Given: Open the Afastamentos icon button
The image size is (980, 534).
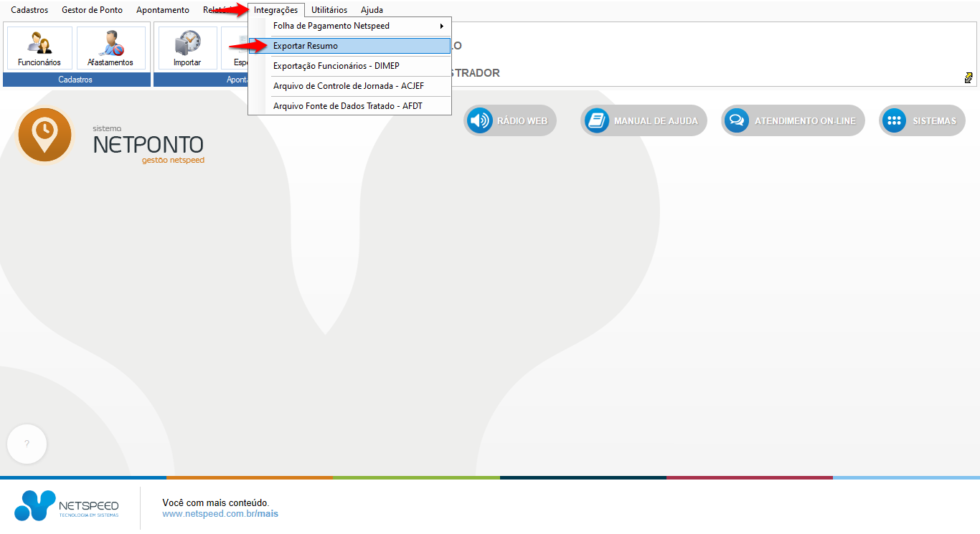Looking at the screenshot, I should point(110,48).
